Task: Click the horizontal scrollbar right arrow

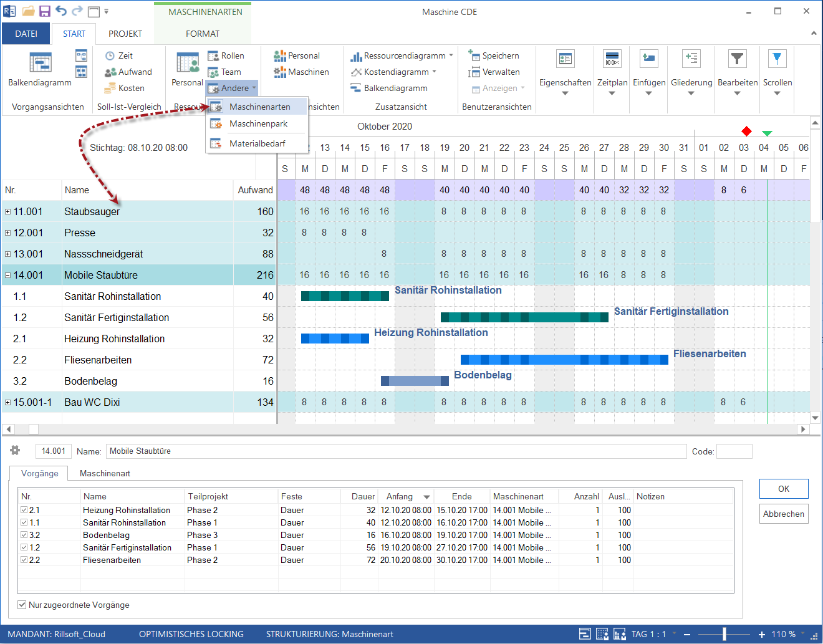Action: point(803,429)
